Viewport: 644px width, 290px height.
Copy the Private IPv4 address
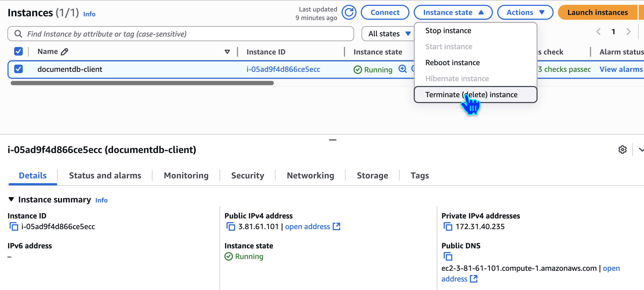click(448, 226)
